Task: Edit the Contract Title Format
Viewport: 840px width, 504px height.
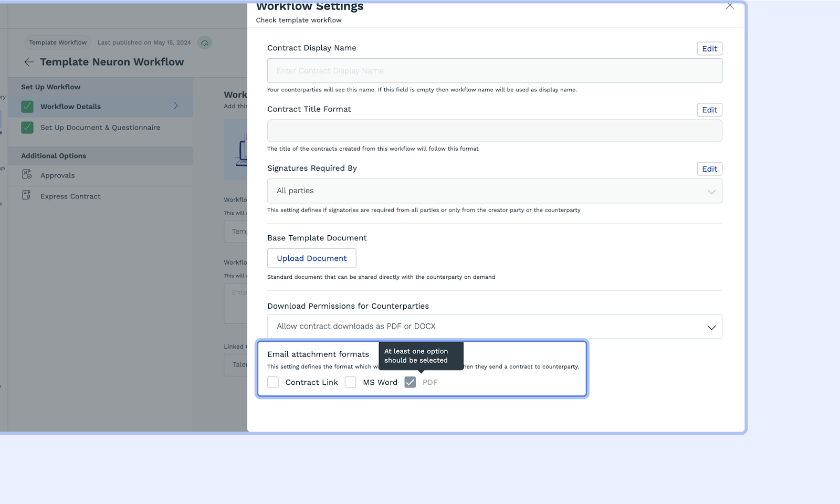Action: (710, 110)
